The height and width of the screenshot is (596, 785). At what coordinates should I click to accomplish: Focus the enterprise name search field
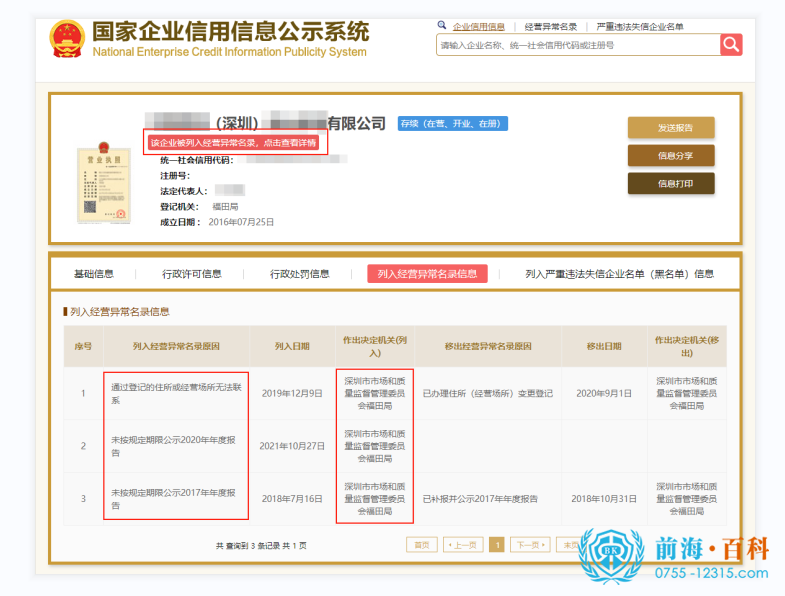tap(578, 45)
